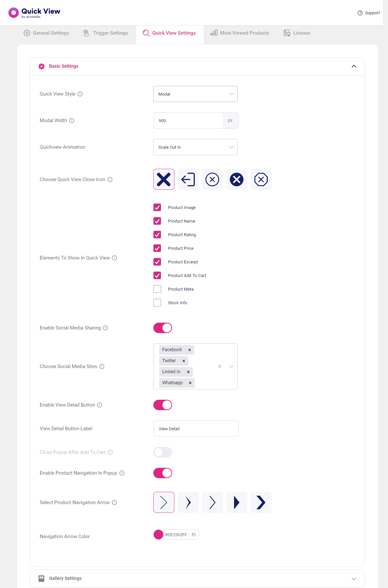This screenshot has width=388, height=588.
Task: Select the exit-arrow close icon style
Action: (188, 179)
